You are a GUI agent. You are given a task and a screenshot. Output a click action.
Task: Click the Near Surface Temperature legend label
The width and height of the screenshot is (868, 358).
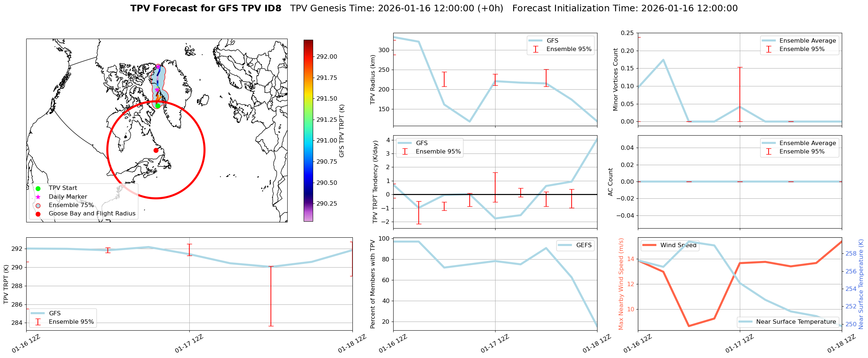[796, 322]
